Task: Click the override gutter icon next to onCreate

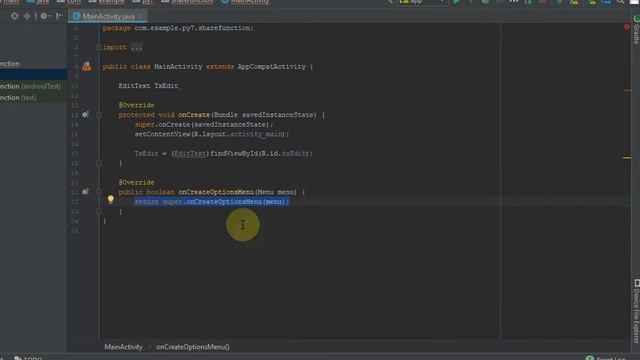Action: tap(85, 115)
